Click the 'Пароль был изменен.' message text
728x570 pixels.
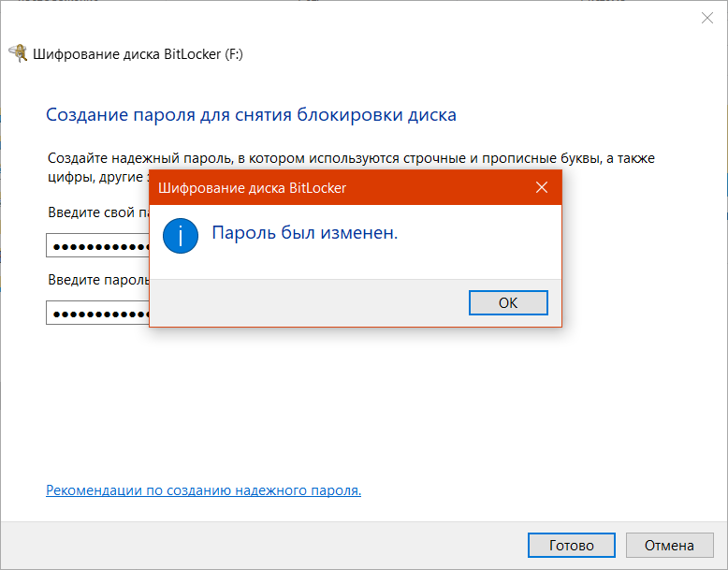tap(305, 233)
